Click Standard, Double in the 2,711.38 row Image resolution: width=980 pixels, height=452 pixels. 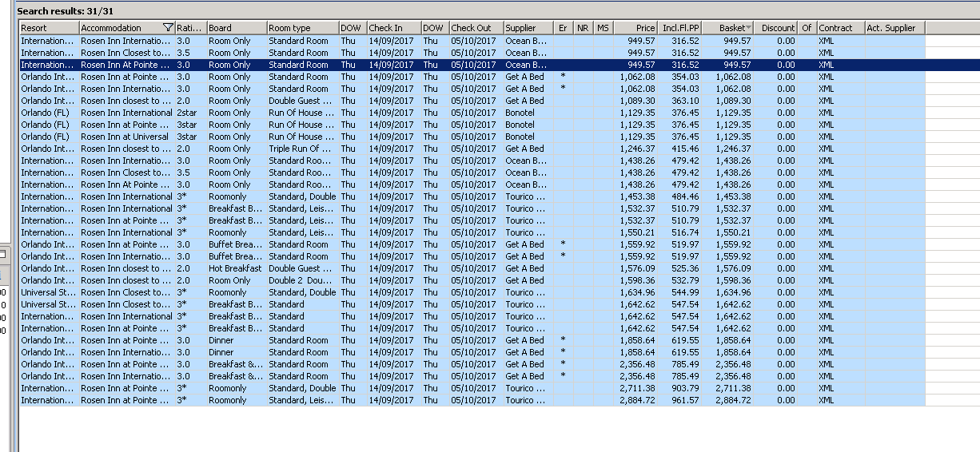(302, 388)
